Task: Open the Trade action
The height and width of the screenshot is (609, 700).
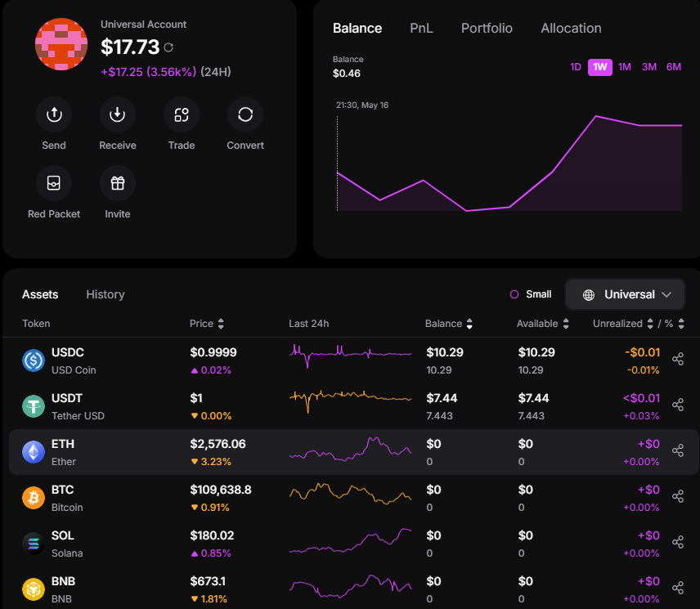Action: tap(182, 114)
